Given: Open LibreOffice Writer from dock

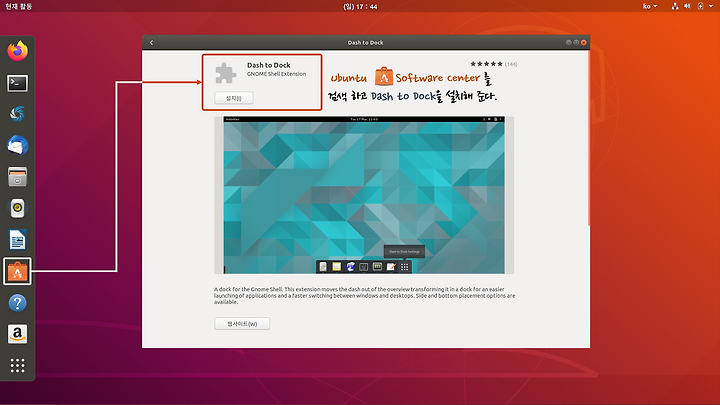Looking at the screenshot, I should 17,240.
